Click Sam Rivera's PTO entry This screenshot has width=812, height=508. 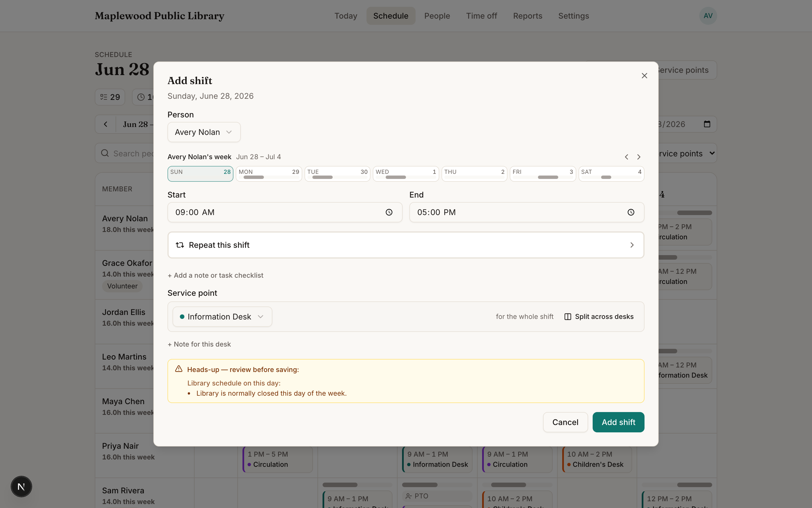(437, 496)
